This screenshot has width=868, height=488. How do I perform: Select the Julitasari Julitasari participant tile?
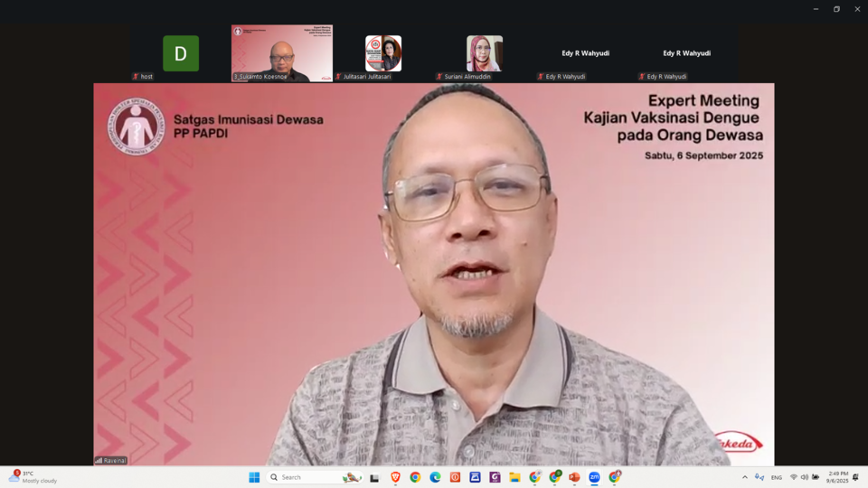383,53
